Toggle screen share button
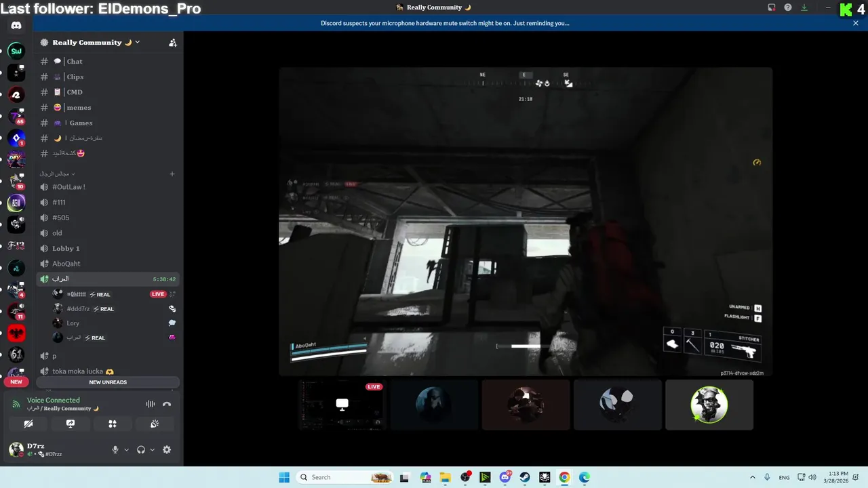The width and height of the screenshot is (868, 488). 71,424
